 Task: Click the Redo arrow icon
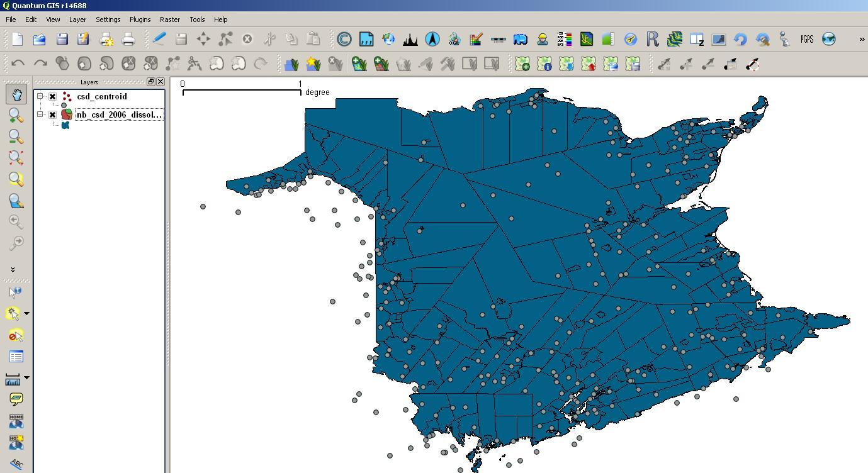pos(40,64)
